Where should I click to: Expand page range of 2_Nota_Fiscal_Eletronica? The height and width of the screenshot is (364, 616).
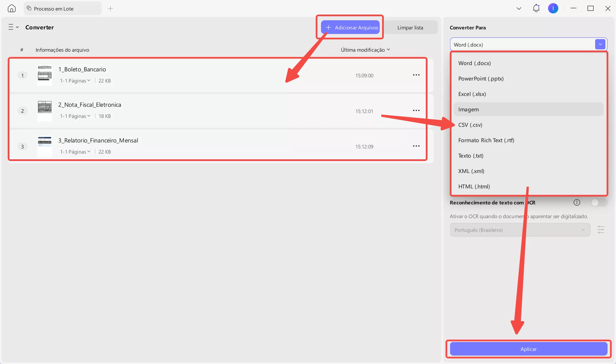point(75,116)
